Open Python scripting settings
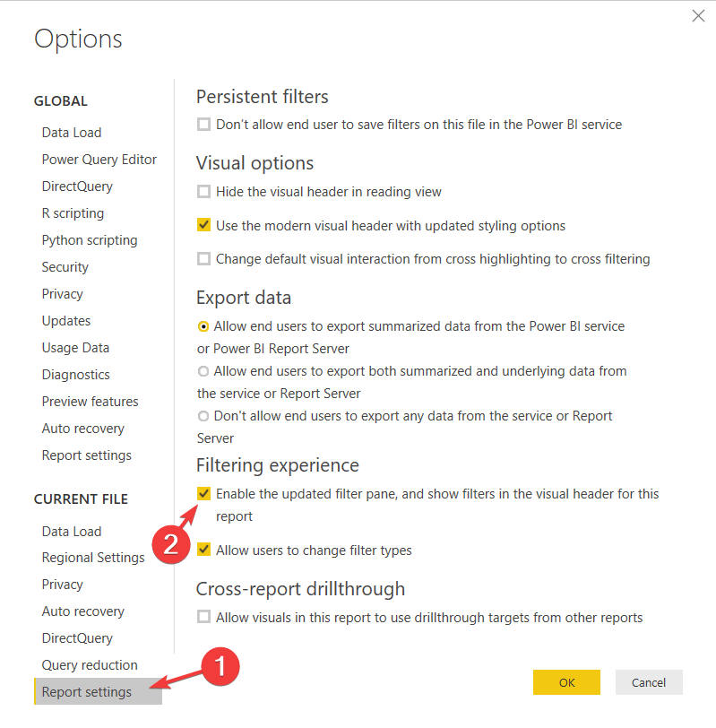The width and height of the screenshot is (716, 728). click(x=90, y=239)
